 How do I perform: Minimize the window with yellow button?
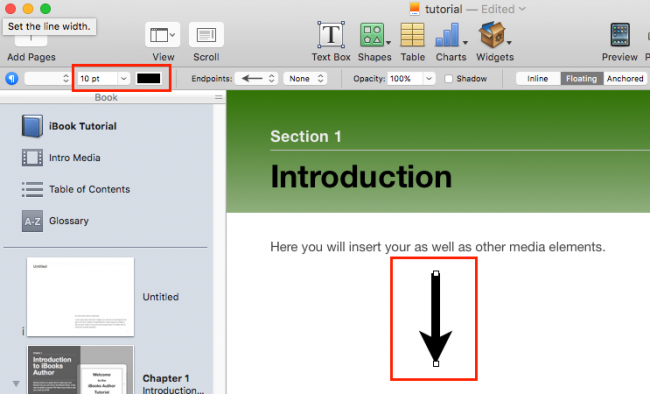[28, 9]
